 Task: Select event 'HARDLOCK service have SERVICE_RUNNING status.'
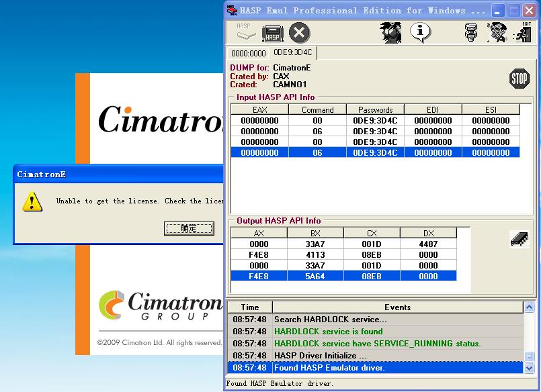click(376, 344)
